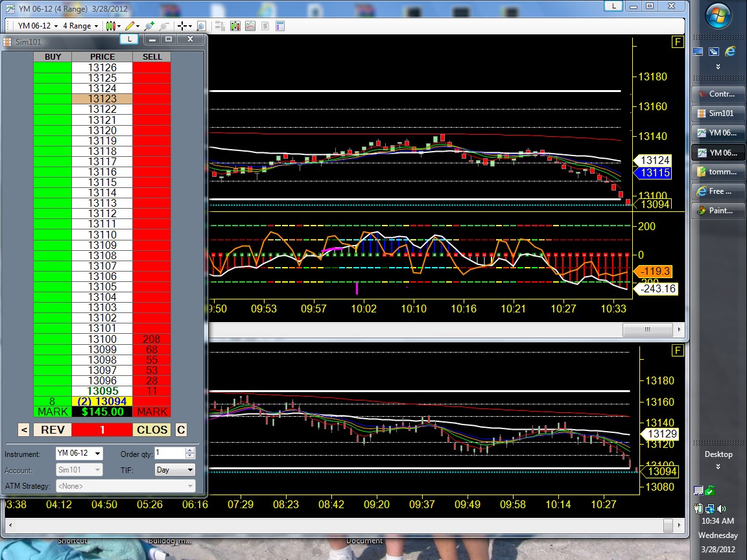
Task: Switch to the Paint... taskbar item
Action: pyautogui.click(x=718, y=211)
